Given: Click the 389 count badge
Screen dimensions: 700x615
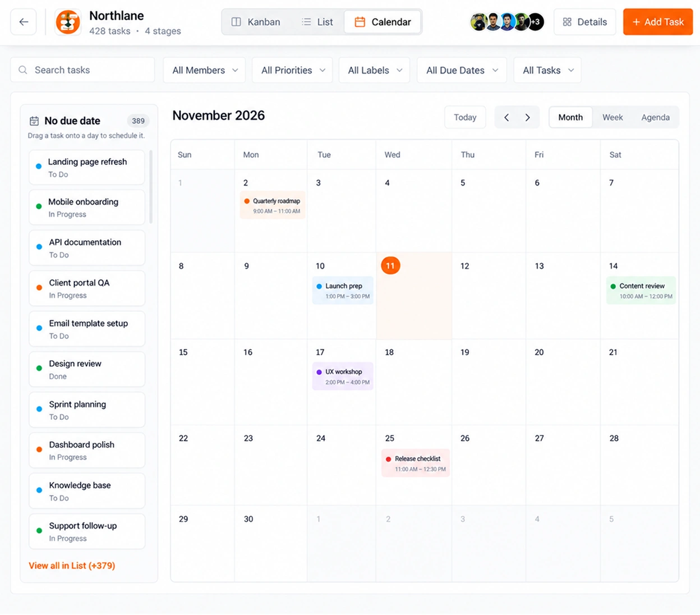Looking at the screenshot, I should (138, 121).
